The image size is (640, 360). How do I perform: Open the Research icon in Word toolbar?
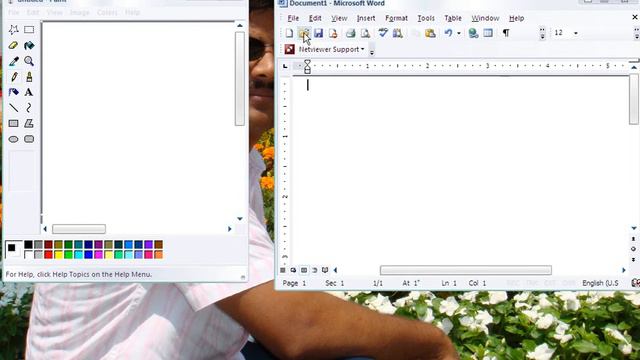398,33
